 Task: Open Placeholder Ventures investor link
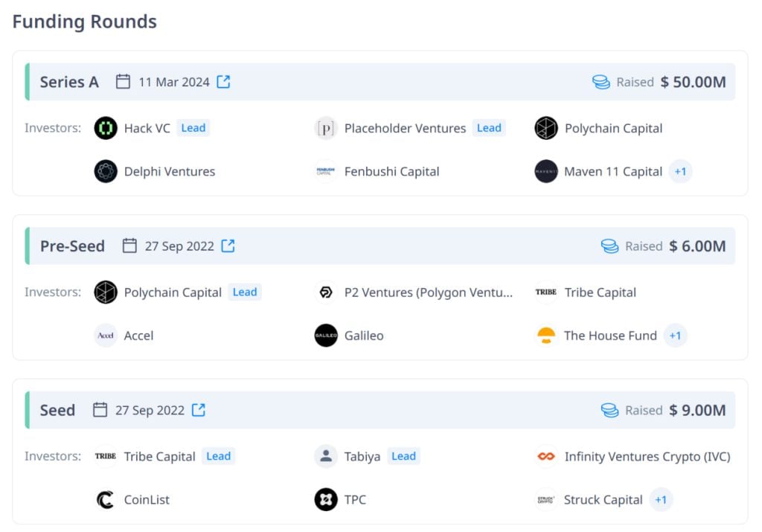(406, 128)
